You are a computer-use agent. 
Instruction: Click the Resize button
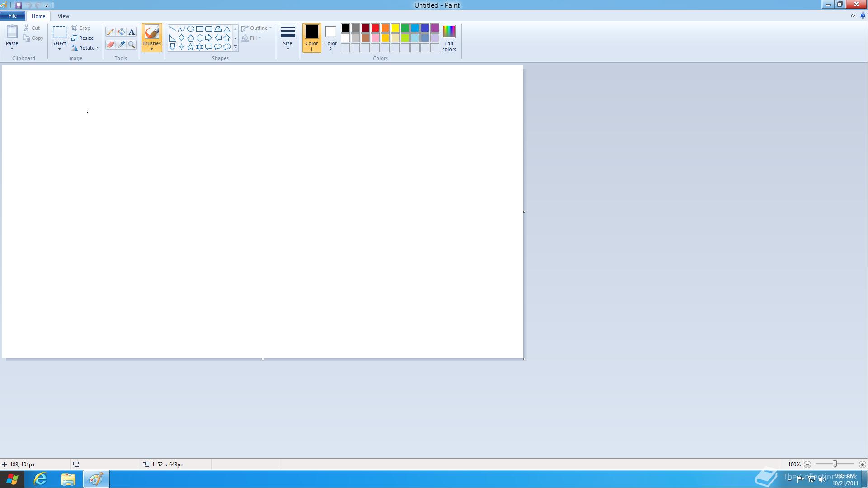83,38
